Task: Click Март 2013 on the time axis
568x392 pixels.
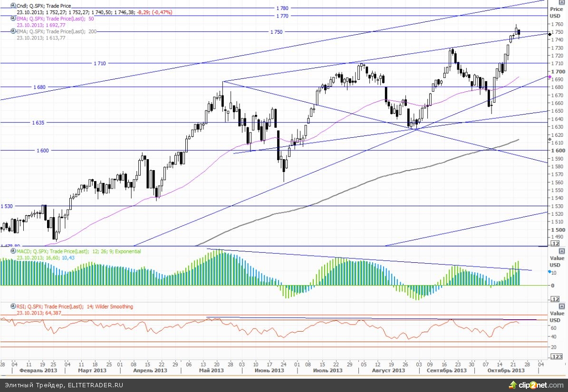Action: point(92,370)
